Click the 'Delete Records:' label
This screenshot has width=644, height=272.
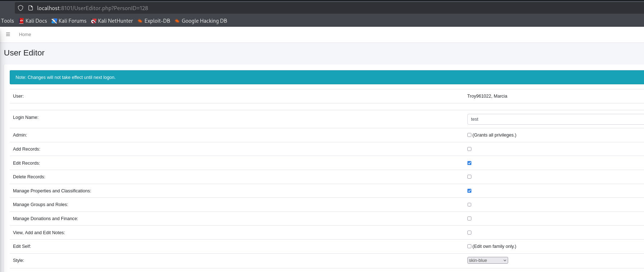pyautogui.click(x=29, y=177)
